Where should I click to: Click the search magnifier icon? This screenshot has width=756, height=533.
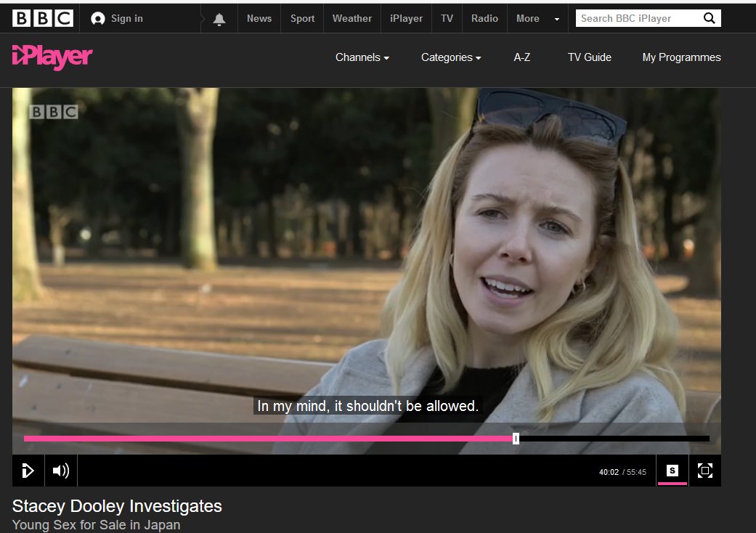[x=710, y=18]
